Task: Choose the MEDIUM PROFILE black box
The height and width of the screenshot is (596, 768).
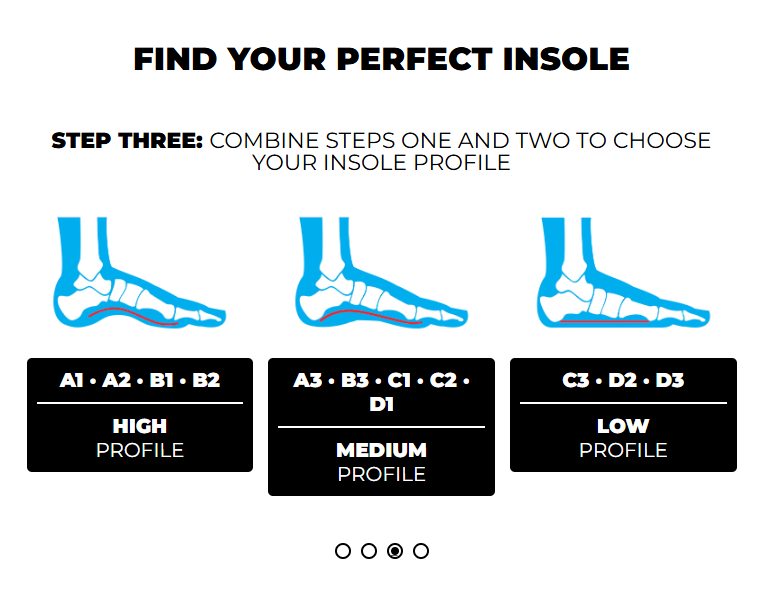Action: point(382,427)
